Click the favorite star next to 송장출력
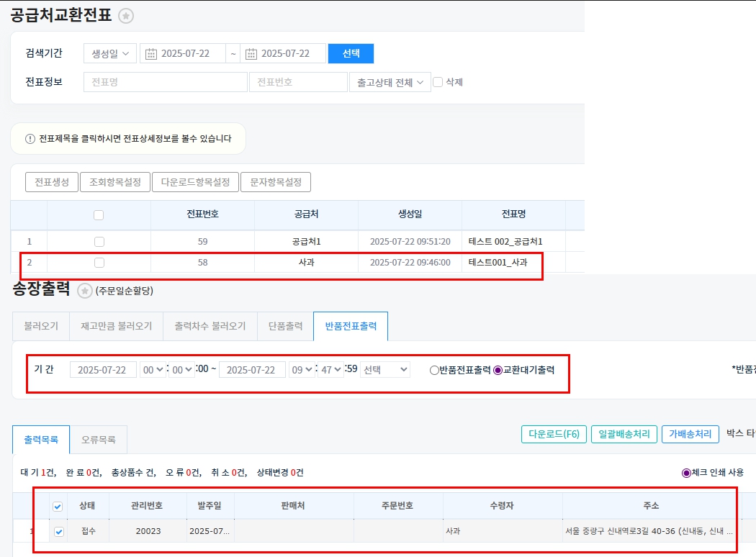This screenshot has width=756, height=557. 85,291
